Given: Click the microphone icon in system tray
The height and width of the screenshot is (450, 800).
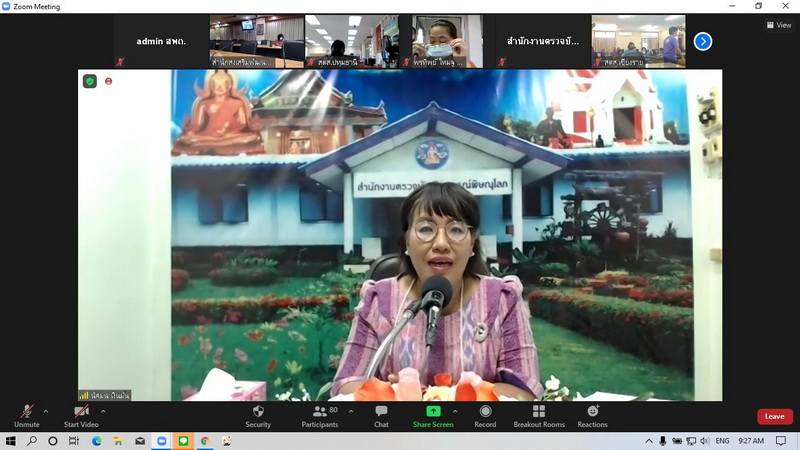Looking at the screenshot, I should 662,441.
